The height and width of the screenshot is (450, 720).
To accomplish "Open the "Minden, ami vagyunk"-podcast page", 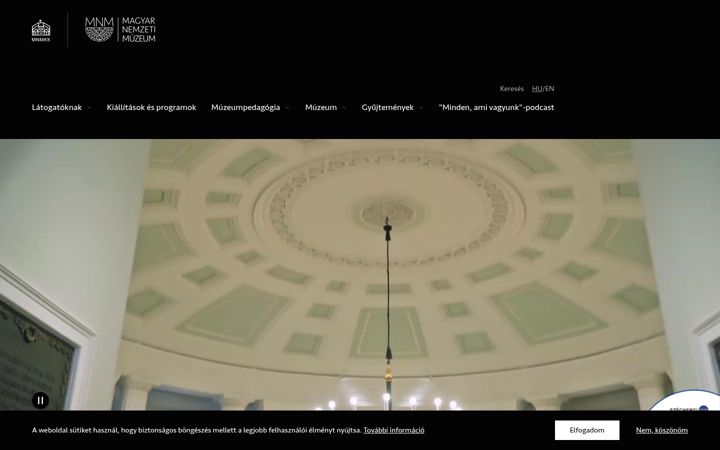I will [496, 107].
